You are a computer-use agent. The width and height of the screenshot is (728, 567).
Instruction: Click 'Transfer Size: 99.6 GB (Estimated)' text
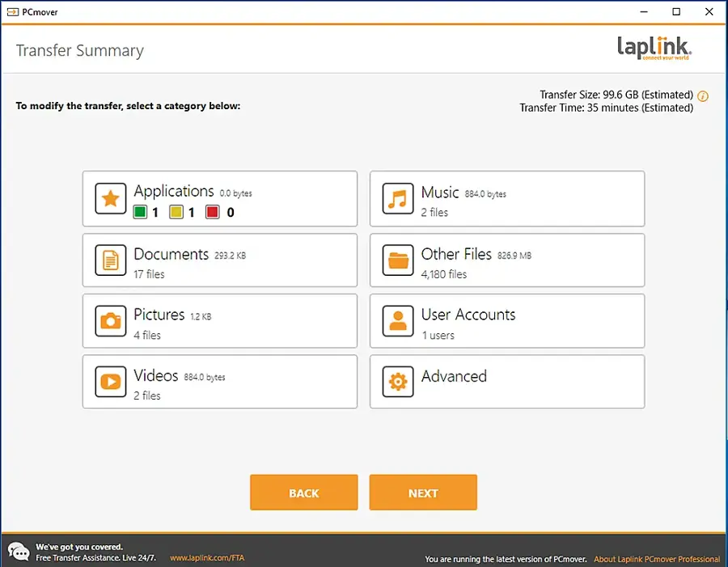coord(616,95)
